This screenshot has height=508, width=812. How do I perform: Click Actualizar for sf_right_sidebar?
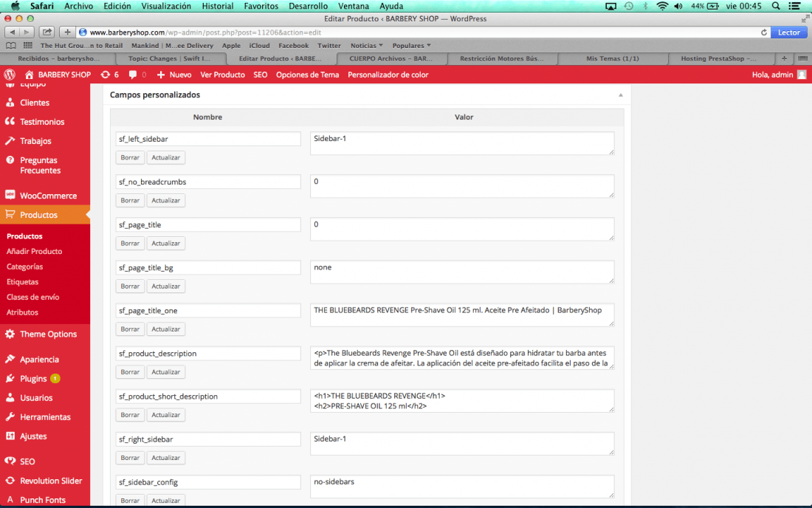[165, 458]
